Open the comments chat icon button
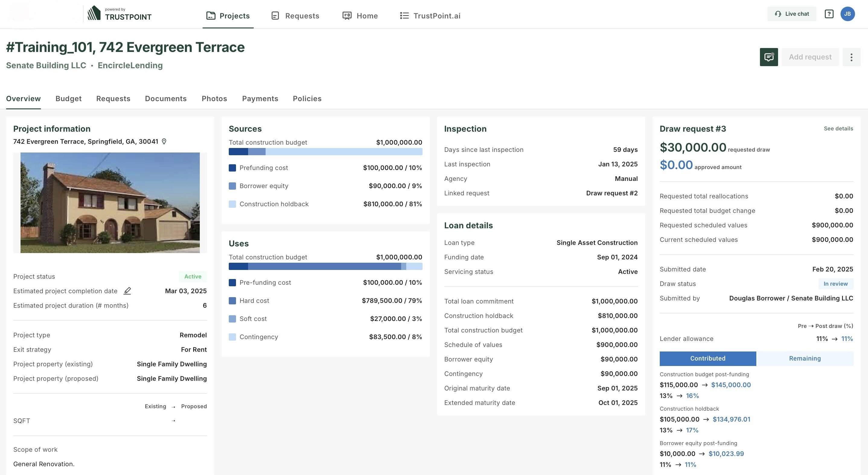The width and height of the screenshot is (868, 475). [x=769, y=57]
